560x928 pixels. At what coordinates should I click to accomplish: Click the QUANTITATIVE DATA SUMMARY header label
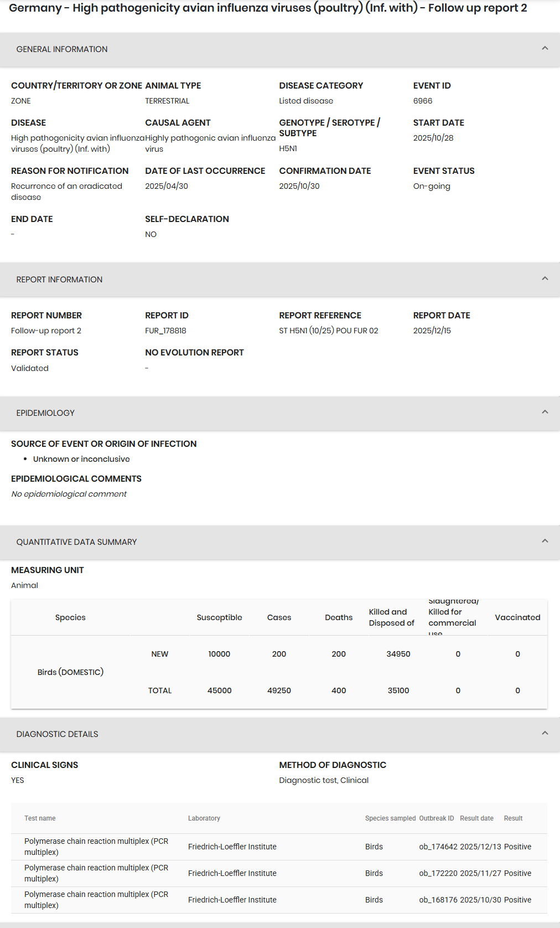point(76,542)
